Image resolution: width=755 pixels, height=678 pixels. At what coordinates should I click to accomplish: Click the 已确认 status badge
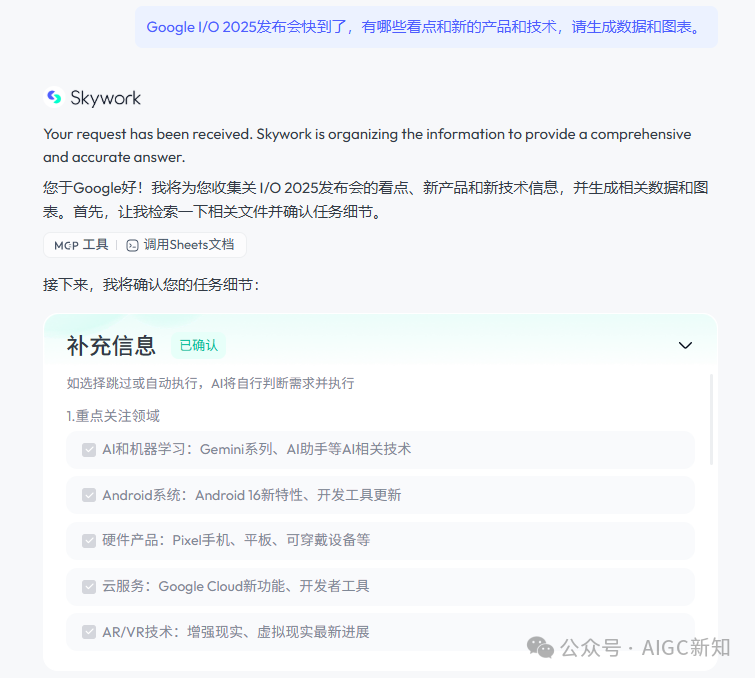(198, 345)
